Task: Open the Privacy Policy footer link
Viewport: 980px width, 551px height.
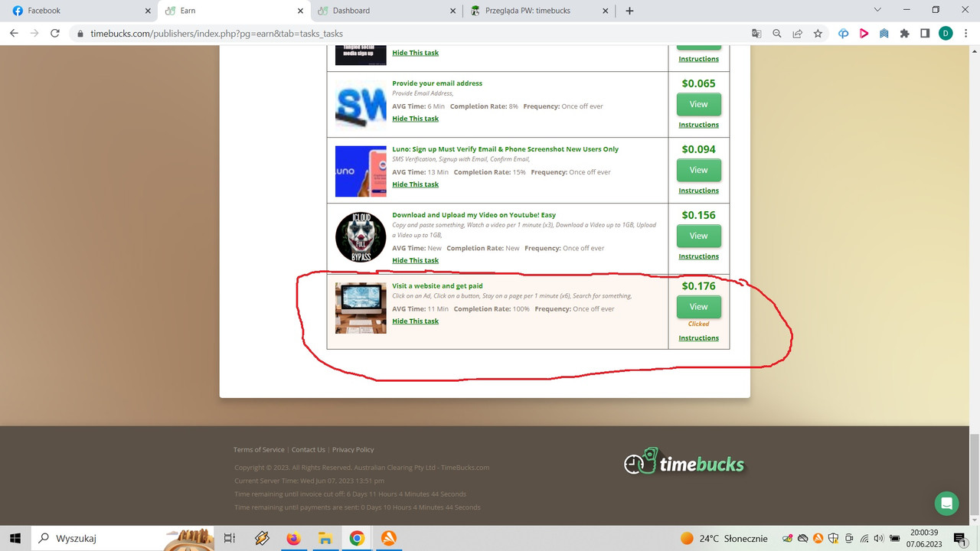Action: tap(353, 450)
